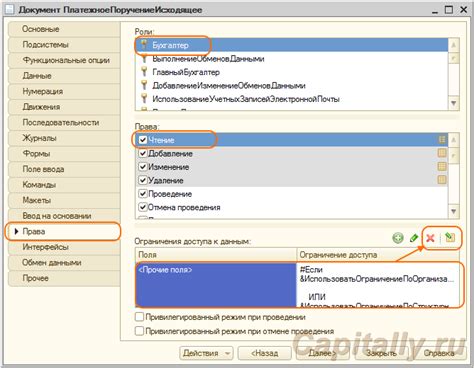Click the <Назад button
474x368 pixels.
click(x=265, y=353)
